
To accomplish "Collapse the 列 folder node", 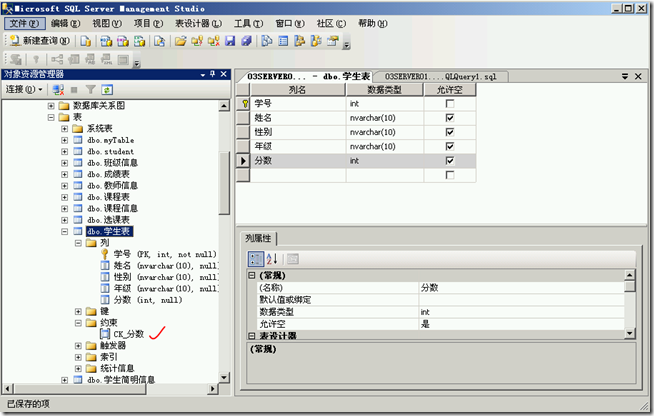I will click(78, 243).
